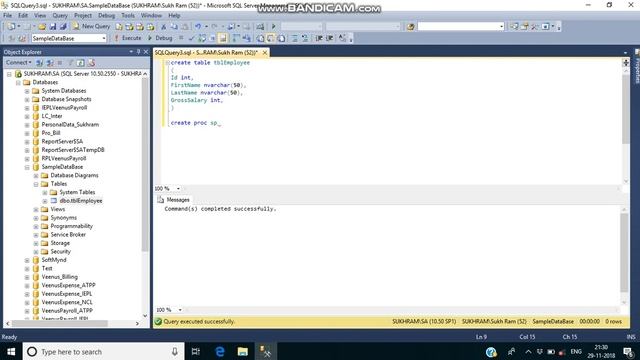Select the SoftMynd database
Viewport: 640px width, 360px height.
coord(54,260)
